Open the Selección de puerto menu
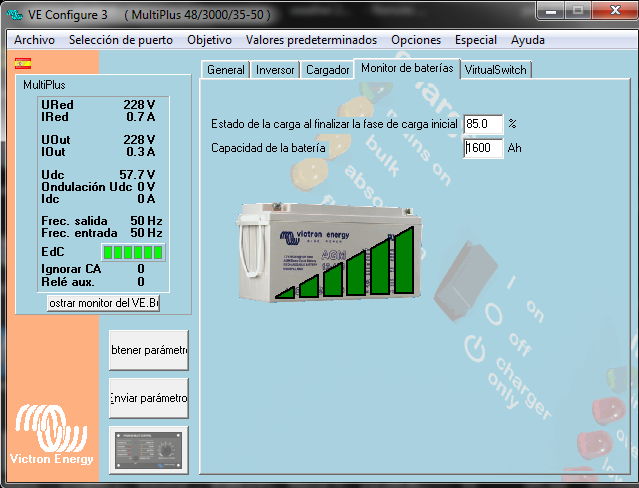Screen dimensions: 639x488 pos(121,40)
